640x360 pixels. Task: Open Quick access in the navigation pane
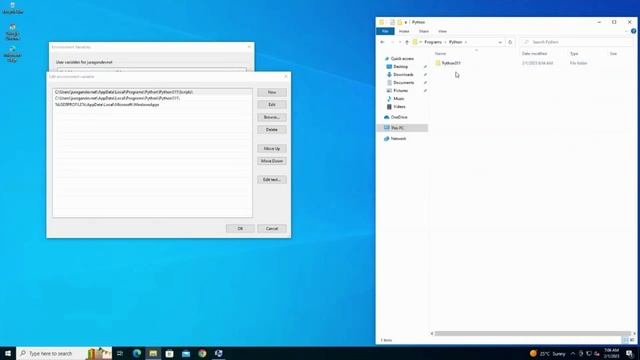point(399,59)
